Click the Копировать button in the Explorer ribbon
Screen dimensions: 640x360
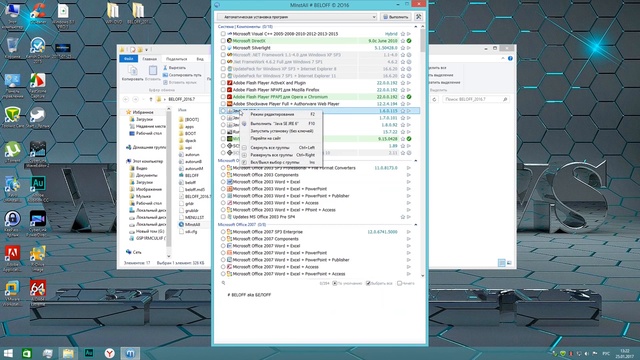(x=133, y=73)
